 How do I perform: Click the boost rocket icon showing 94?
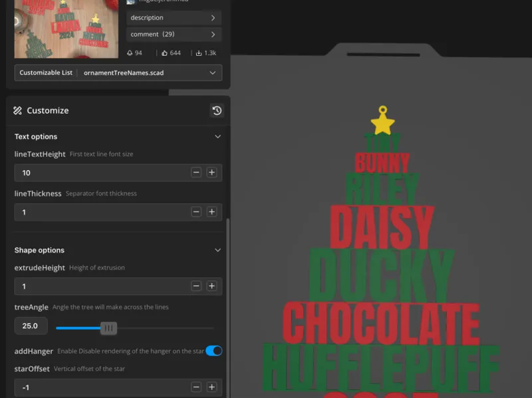130,53
